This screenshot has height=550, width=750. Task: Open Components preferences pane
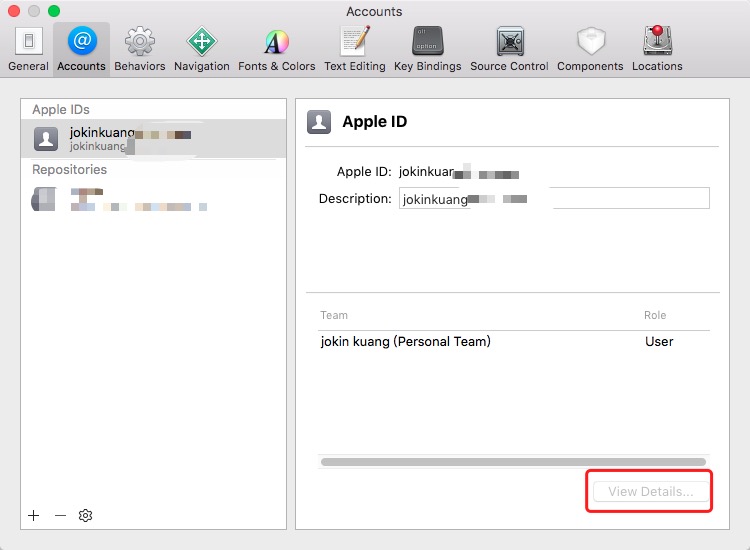(590, 49)
